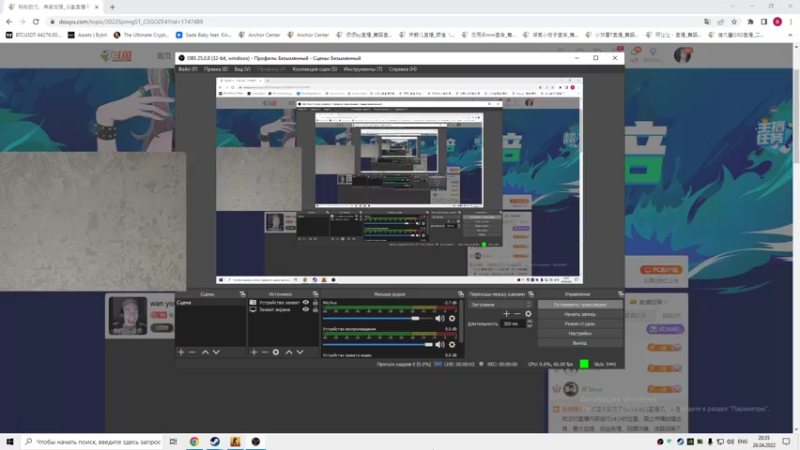Screen dimensions: 800x450
Task: Pop out the Scenes dock
Action: click(242, 294)
